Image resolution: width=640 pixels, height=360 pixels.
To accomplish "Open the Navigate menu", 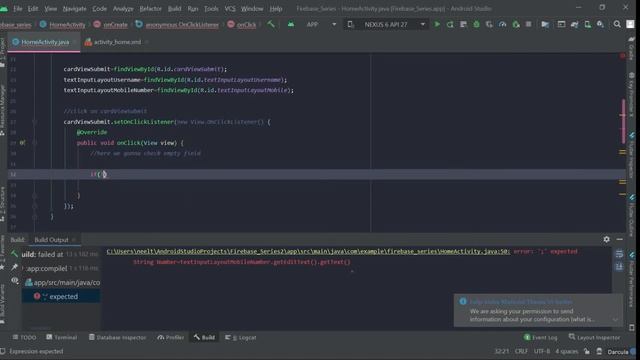I will (x=75, y=9).
